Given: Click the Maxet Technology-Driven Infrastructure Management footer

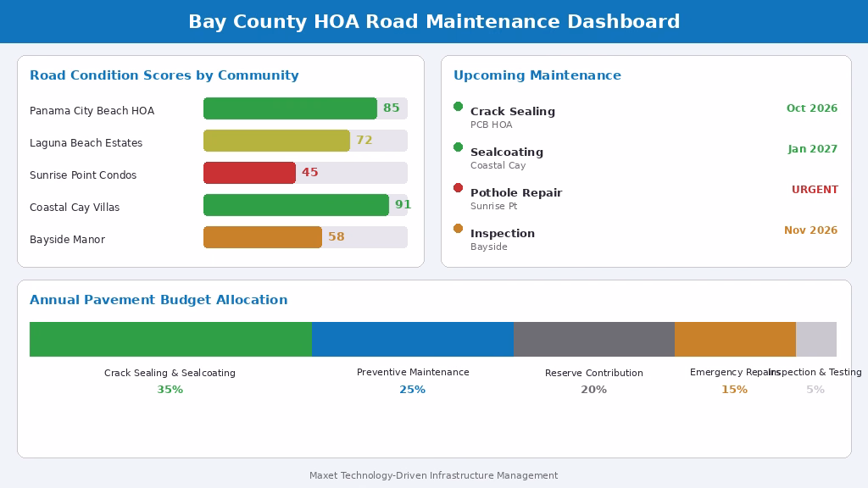Looking at the screenshot, I should coord(433,475).
